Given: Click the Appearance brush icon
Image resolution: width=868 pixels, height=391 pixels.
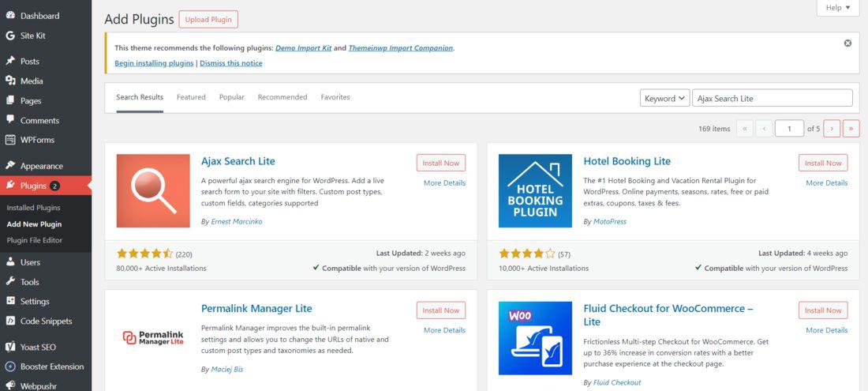Looking at the screenshot, I should click(10, 166).
